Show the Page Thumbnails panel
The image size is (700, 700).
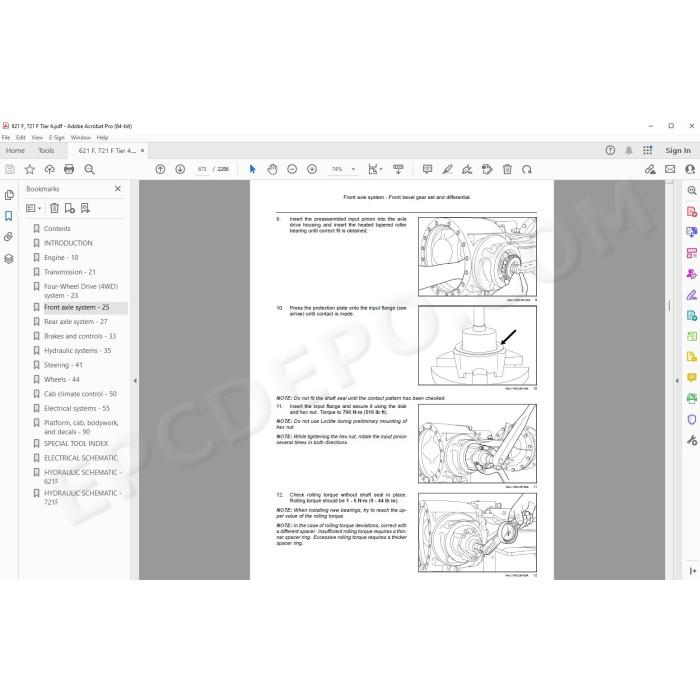point(9,195)
